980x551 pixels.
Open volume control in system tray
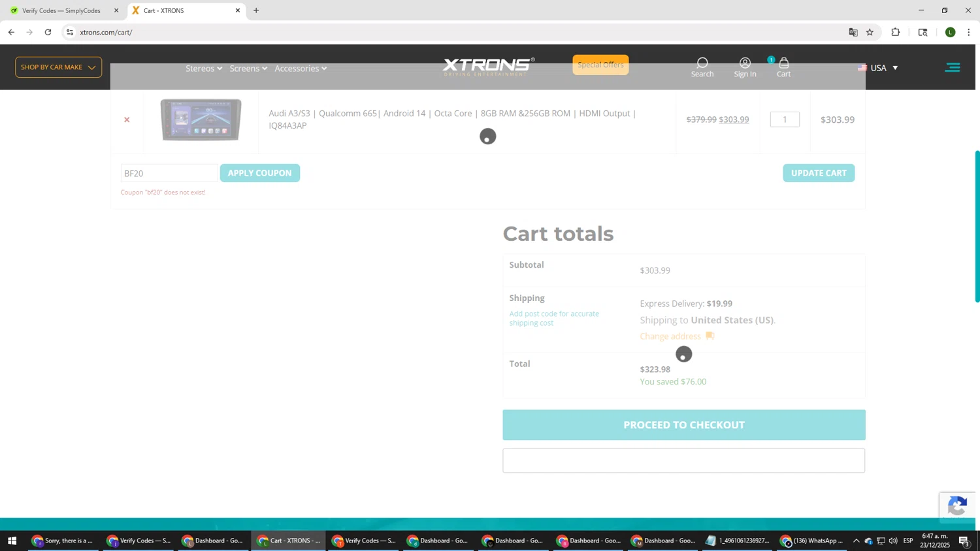click(x=893, y=541)
